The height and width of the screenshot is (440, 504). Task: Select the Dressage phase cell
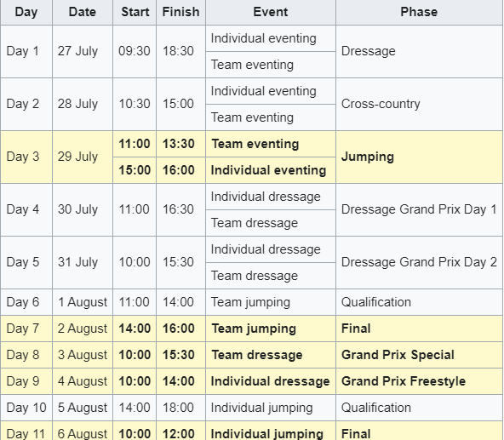pos(419,51)
